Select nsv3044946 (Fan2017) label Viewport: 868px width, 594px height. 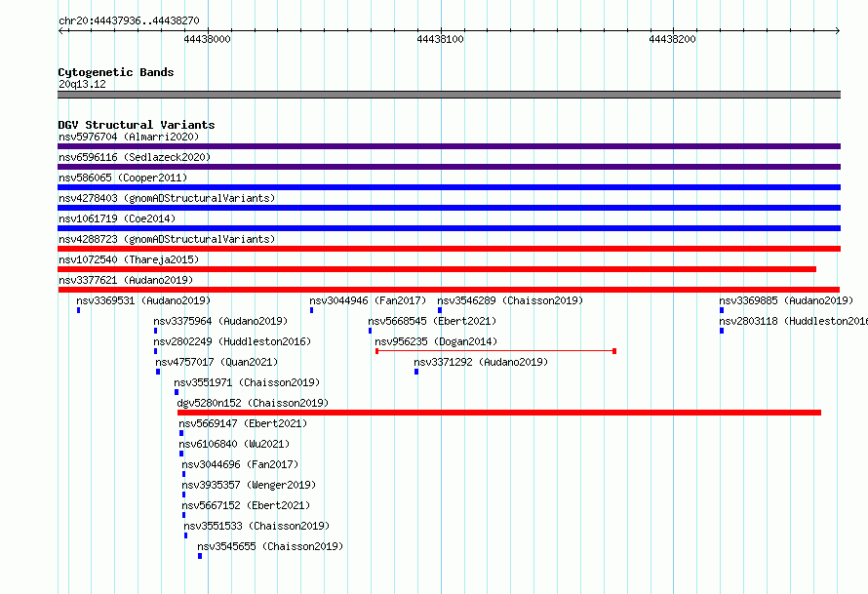368,300
